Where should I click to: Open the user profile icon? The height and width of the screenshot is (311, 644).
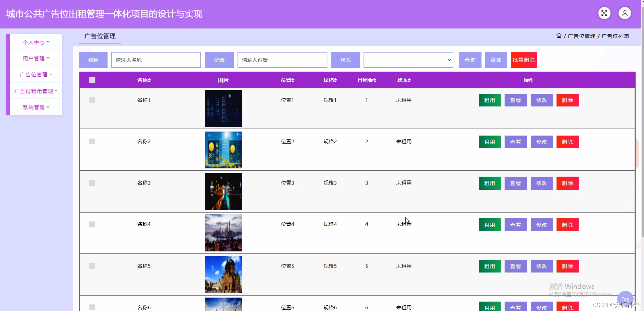pos(624,13)
